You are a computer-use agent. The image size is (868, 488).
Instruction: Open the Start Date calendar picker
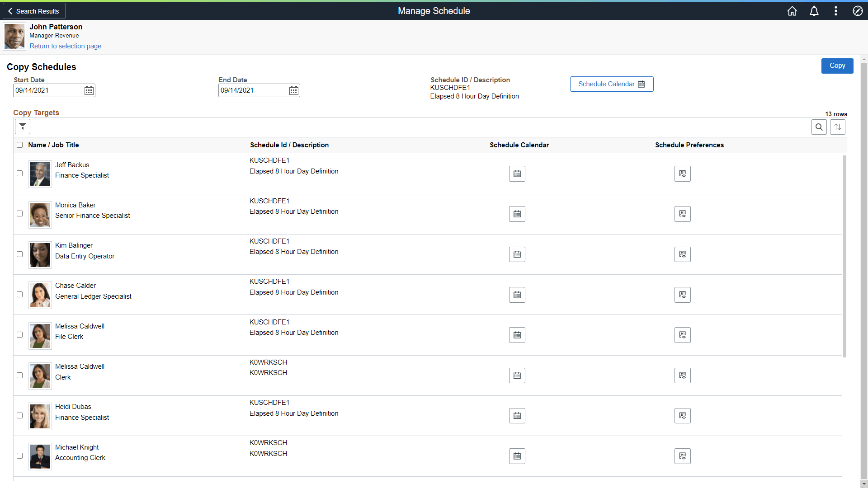pyautogui.click(x=89, y=90)
